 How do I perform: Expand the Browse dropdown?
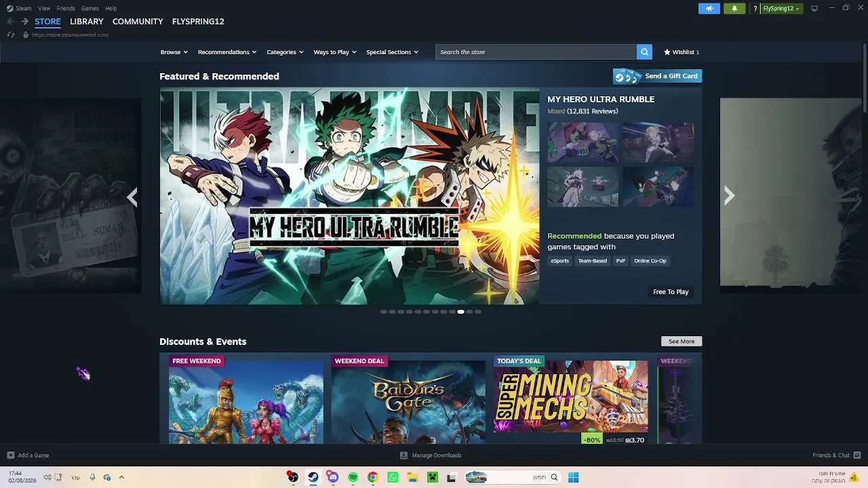(174, 52)
